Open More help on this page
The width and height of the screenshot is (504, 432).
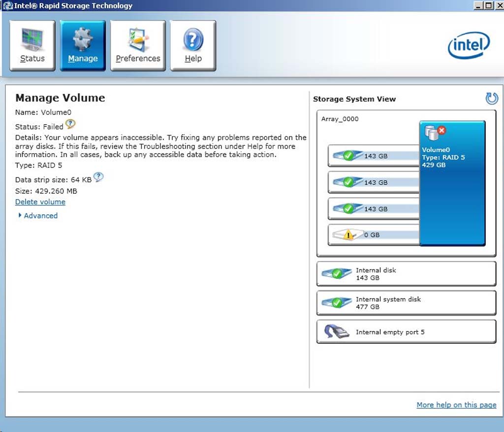pyautogui.click(x=456, y=404)
